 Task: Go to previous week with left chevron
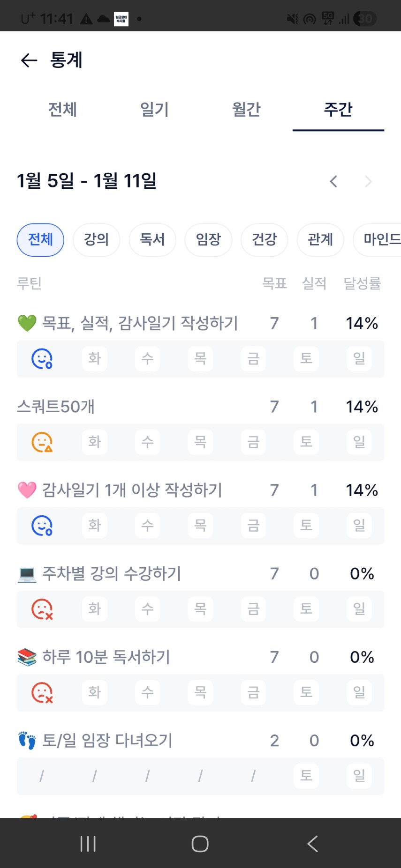[333, 181]
